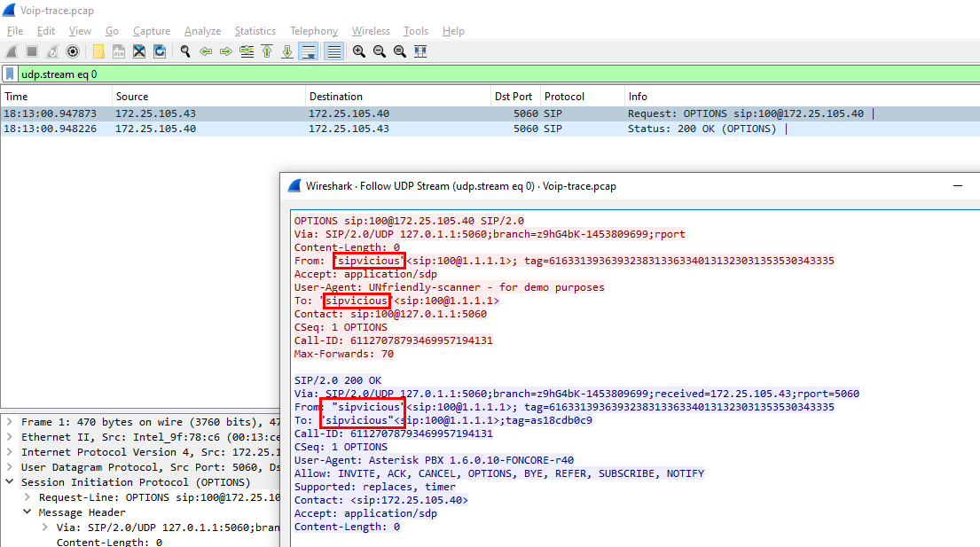Sort by the Source column header
The image size is (980, 547).
click(208, 97)
